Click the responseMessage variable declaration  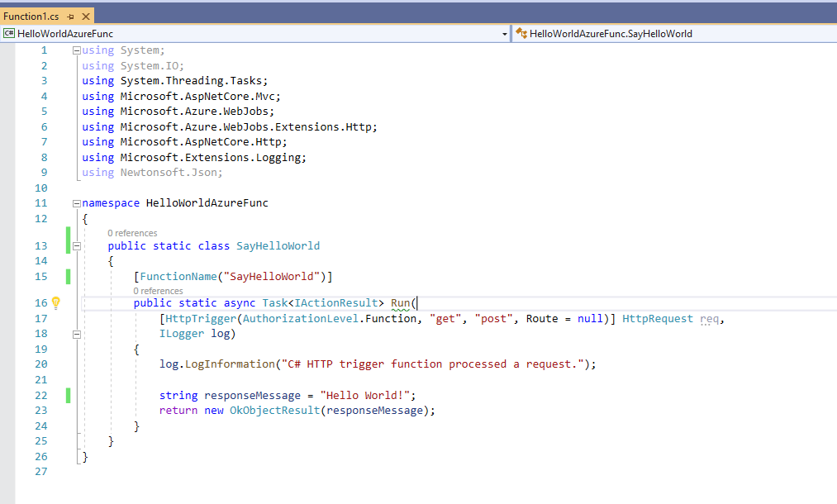coord(253,396)
